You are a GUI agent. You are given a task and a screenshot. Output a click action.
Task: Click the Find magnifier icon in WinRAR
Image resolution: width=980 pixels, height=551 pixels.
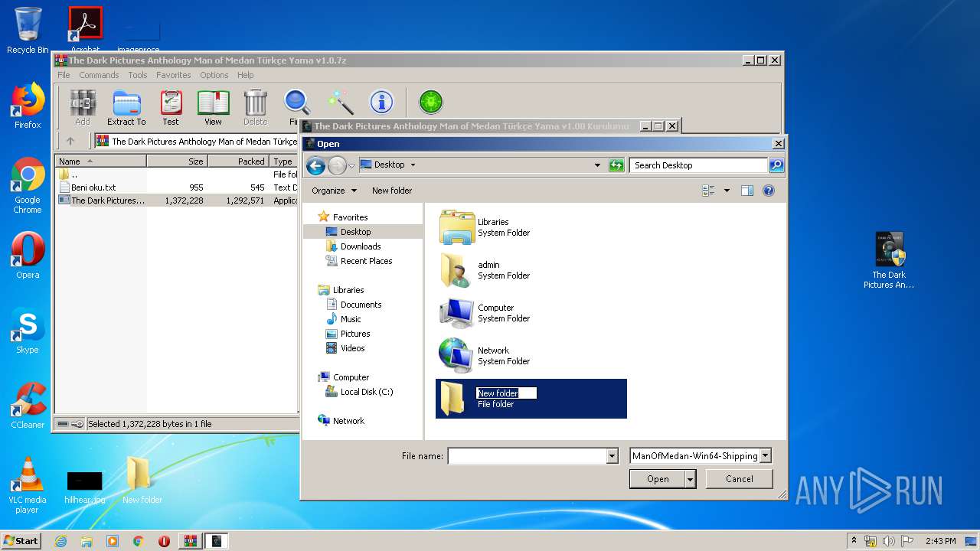pos(296,102)
